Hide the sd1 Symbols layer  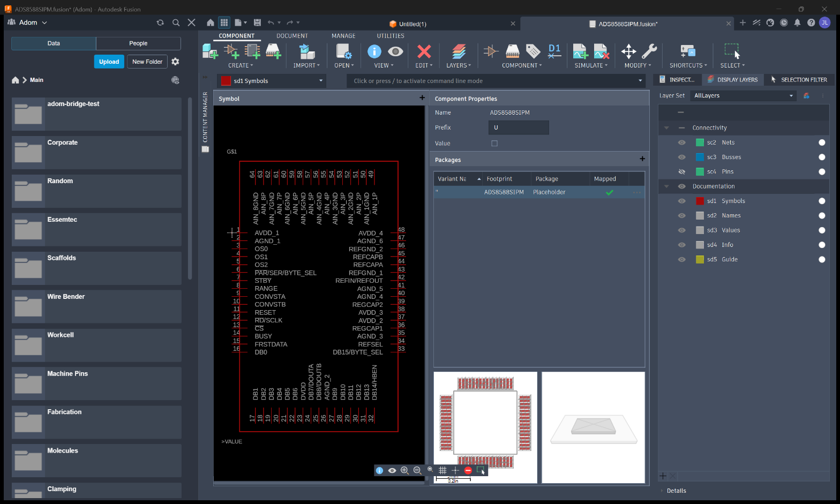[x=681, y=201]
